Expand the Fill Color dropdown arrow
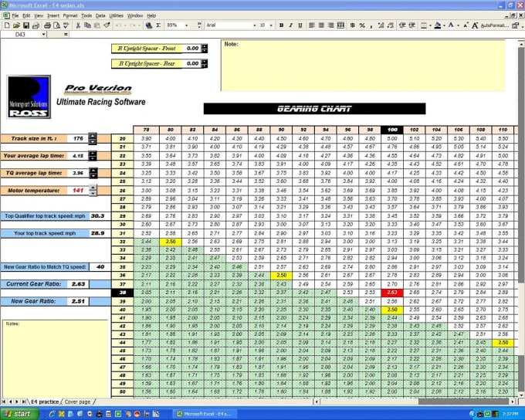This screenshot has width=525, height=420. coord(444,25)
